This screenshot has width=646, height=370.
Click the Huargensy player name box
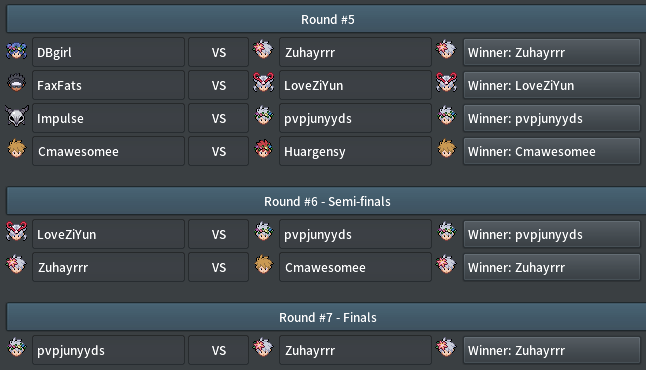[x=355, y=152]
